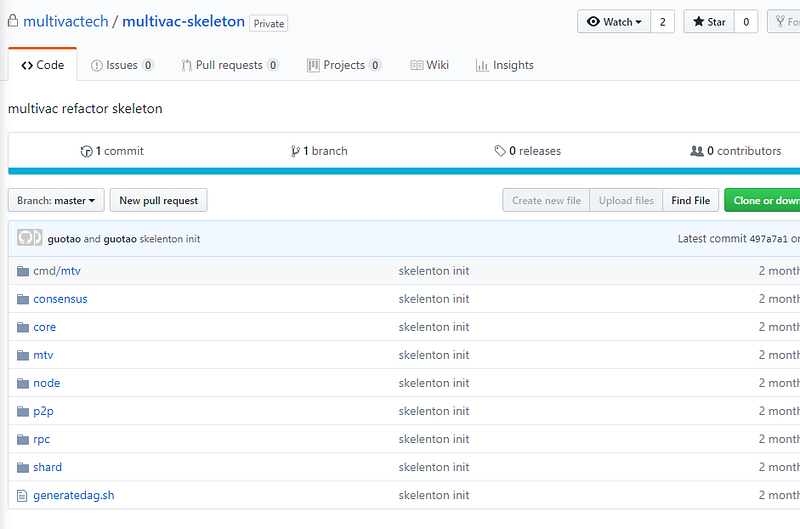Screen dimensions: 800x529
Task: Open the shard folder
Action: [x=47, y=467]
